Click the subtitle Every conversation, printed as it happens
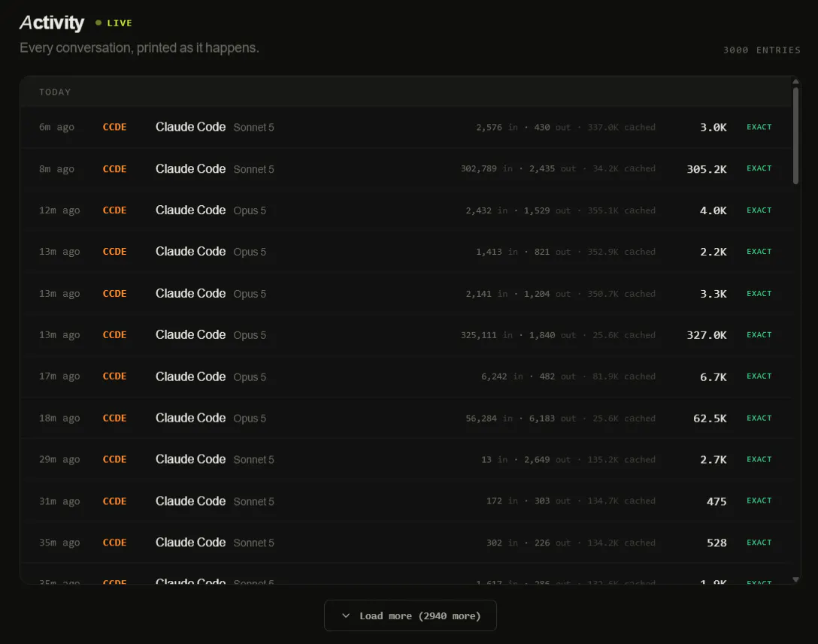 [x=139, y=48]
